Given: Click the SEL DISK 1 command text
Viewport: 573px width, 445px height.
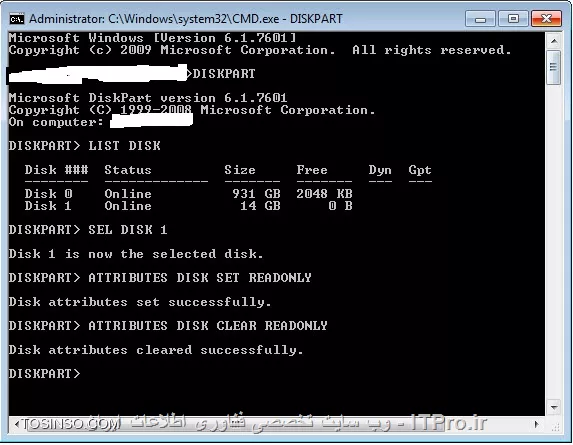Looking at the screenshot, I should (128, 230).
